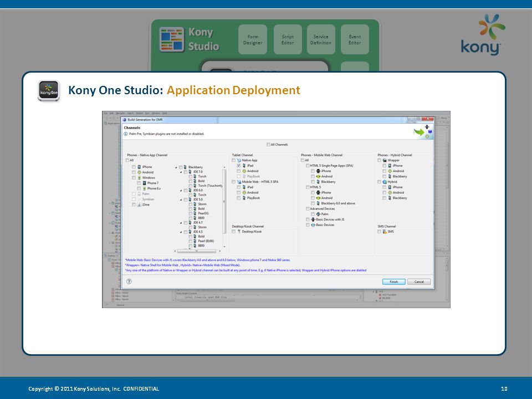Click the "HTML 5" group label in Mobile Web Channel
532x399 pixels.
click(315, 187)
